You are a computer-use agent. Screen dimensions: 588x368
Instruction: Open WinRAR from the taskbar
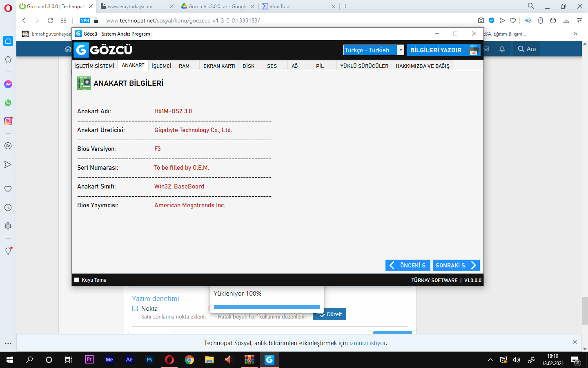tap(249, 360)
